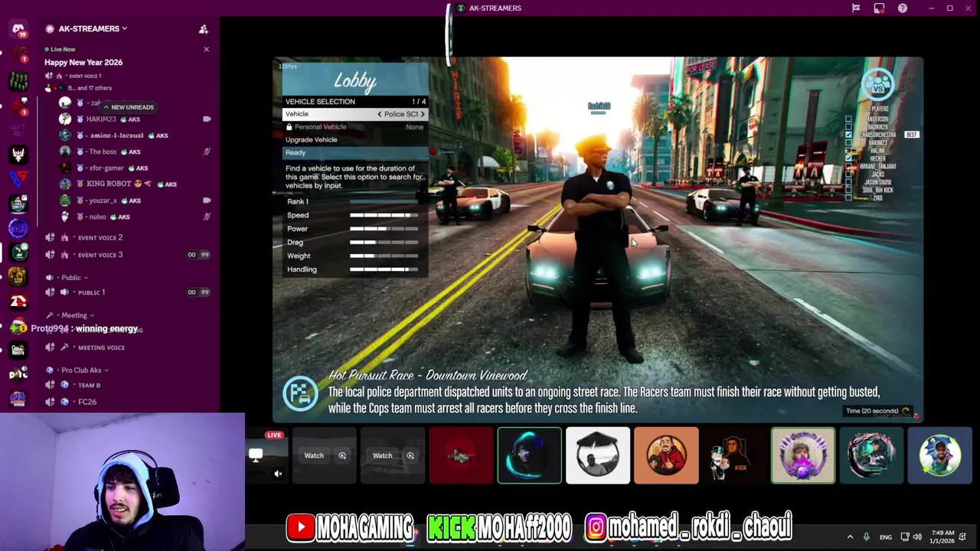Select the Upgrade Vehicle option
Image resolution: width=980 pixels, height=551 pixels.
coord(354,140)
